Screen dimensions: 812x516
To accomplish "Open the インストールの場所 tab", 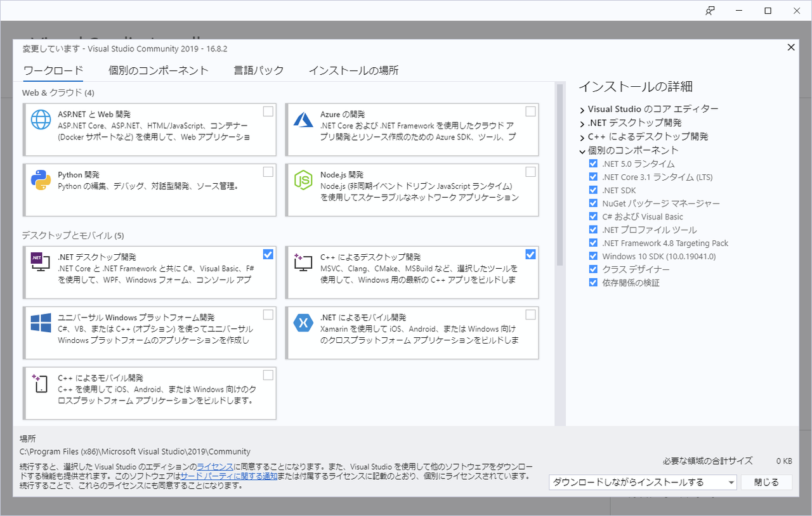I will (x=353, y=70).
